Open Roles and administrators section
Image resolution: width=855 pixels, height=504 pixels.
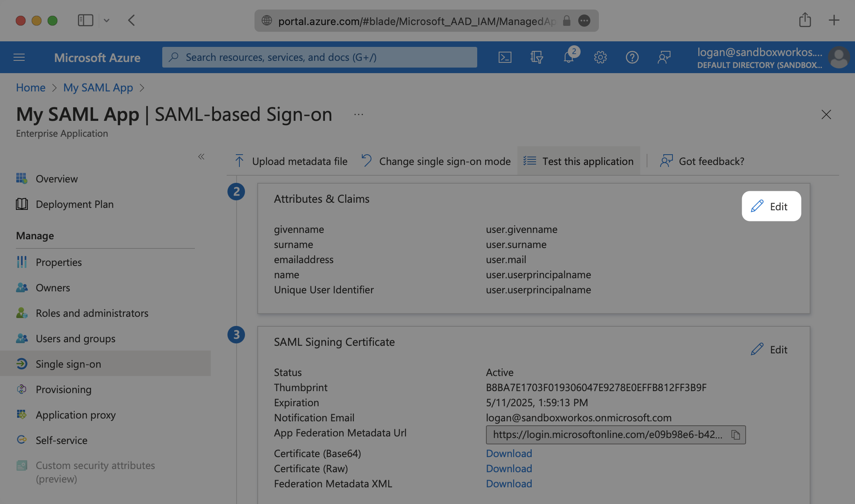coord(92,312)
